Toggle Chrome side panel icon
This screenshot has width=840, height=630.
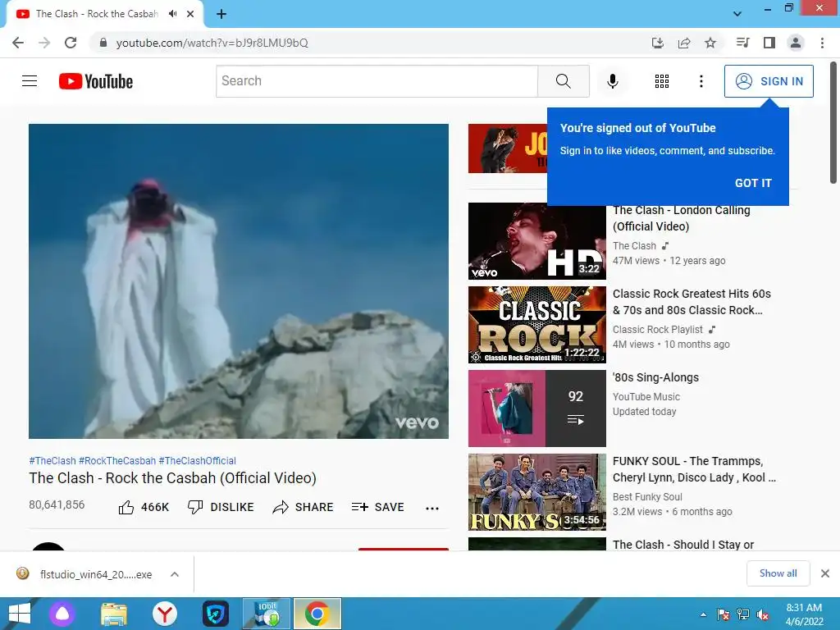[x=769, y=43]
